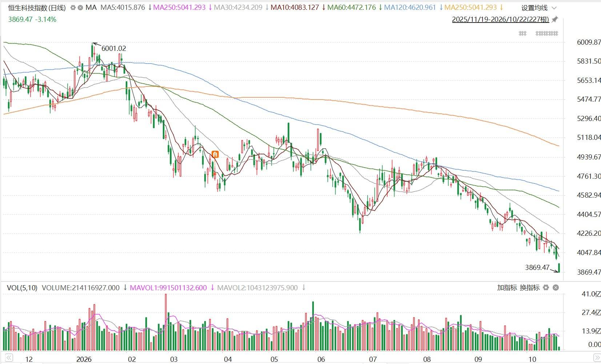Viewport: 601px width, 364px height.
Task: Pin the 2025/11/19-2026/10/22 date range
Action: tap(554, 19)
